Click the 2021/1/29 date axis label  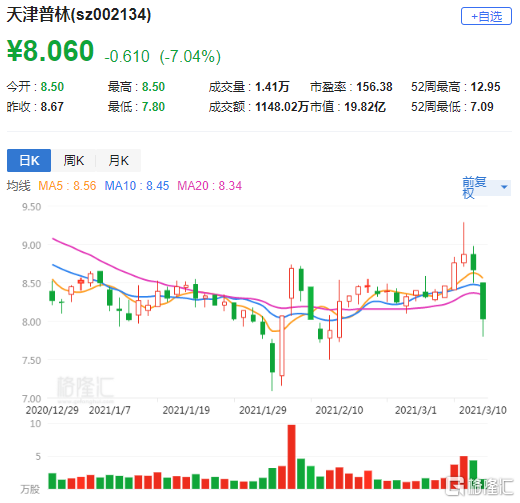coord(263,410)
